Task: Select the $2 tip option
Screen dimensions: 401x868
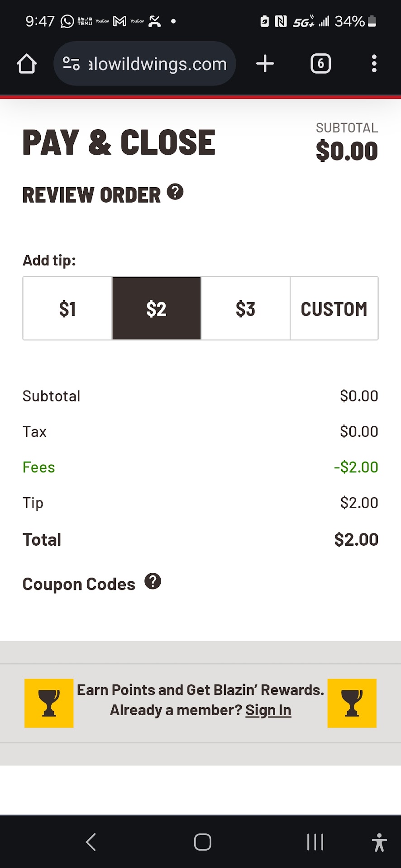Action: pos(157,309)
